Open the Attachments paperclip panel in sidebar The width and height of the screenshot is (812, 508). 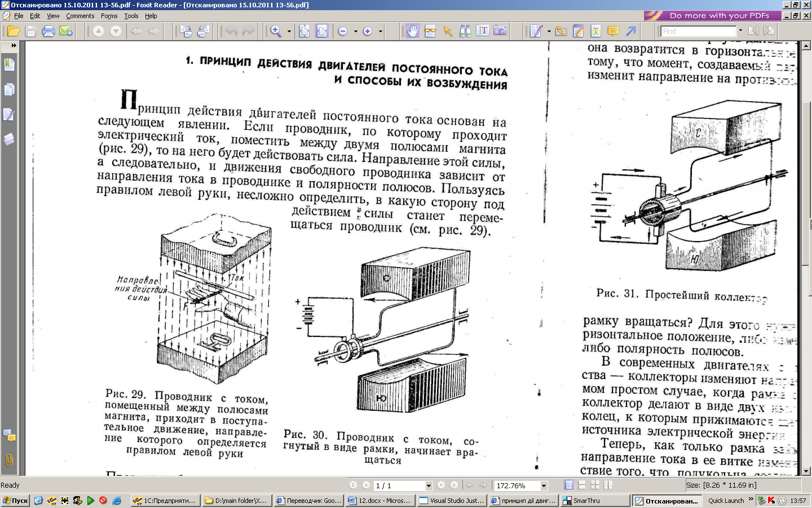(x=9, y=460)
